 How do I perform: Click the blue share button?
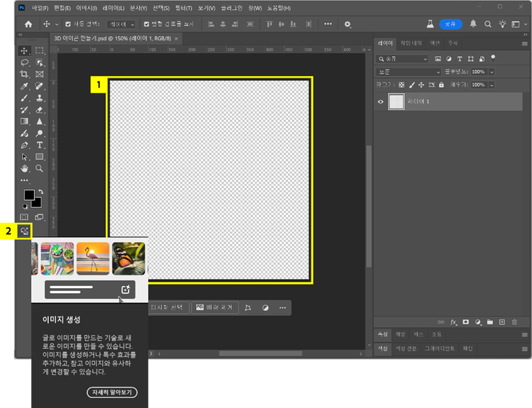450,24
